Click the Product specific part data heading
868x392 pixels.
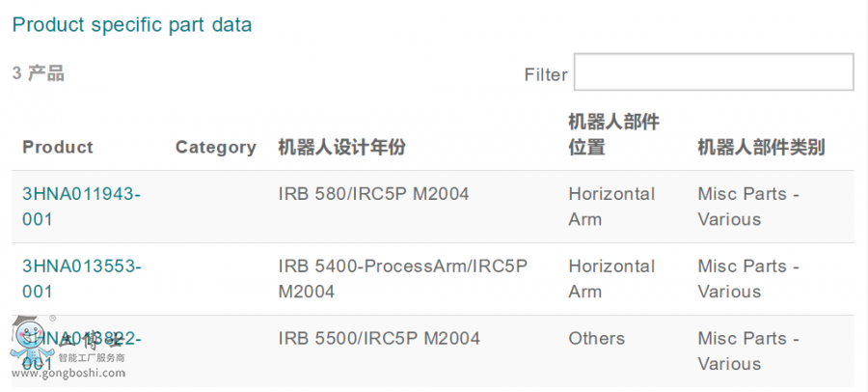[x=132, y=25]
